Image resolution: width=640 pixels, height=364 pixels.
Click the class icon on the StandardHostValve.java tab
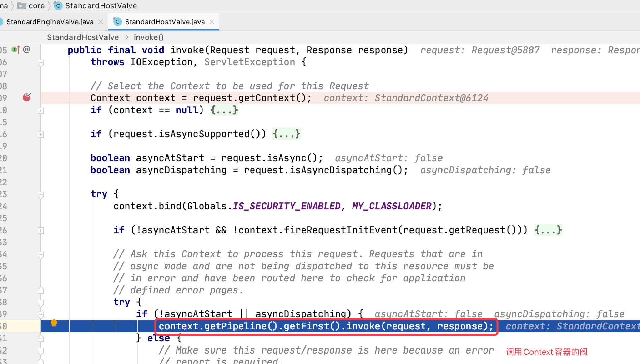(x=117, y=22)
